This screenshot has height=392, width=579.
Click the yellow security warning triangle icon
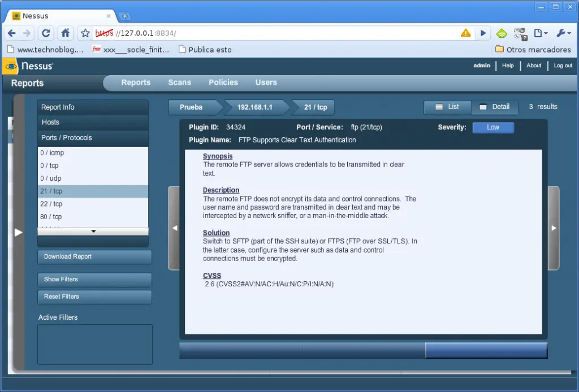(466, 33)
